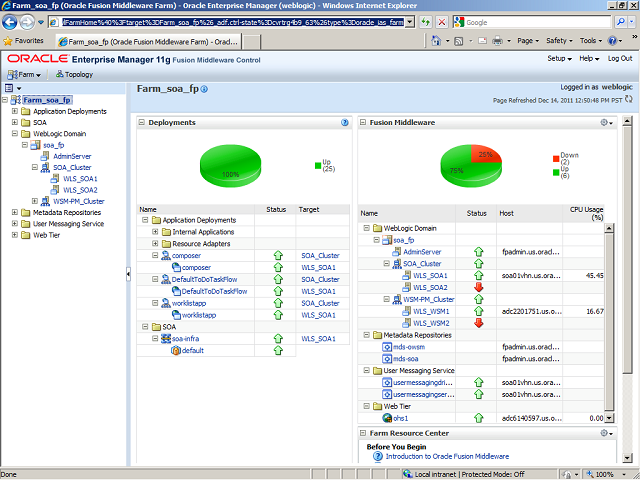
Task: Open Fusion Middleware panel gear options
Action: pyautogui.click(x=606, y=123)
